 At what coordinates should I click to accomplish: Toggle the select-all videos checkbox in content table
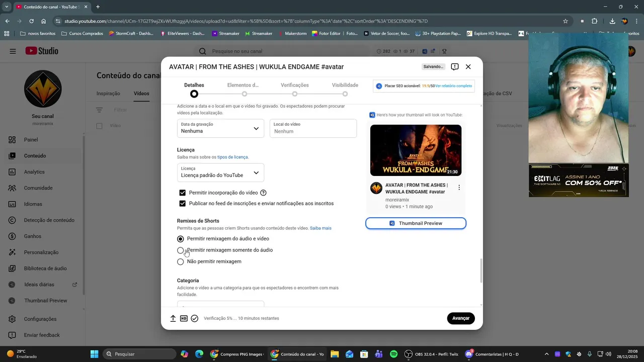(99, 126)
